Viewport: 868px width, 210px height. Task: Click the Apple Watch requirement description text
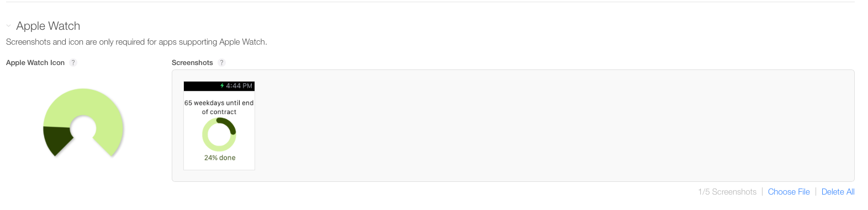coord(136,42)
